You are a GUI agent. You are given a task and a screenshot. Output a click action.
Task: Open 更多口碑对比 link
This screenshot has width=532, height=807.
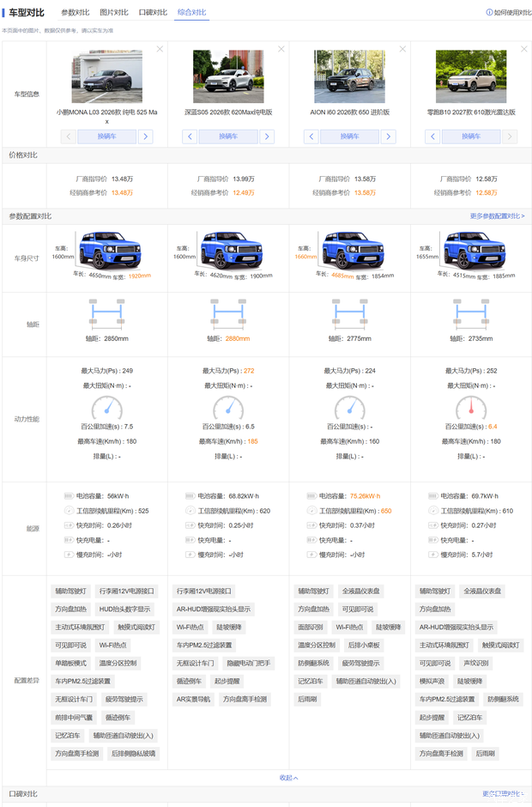coord(505,793)
